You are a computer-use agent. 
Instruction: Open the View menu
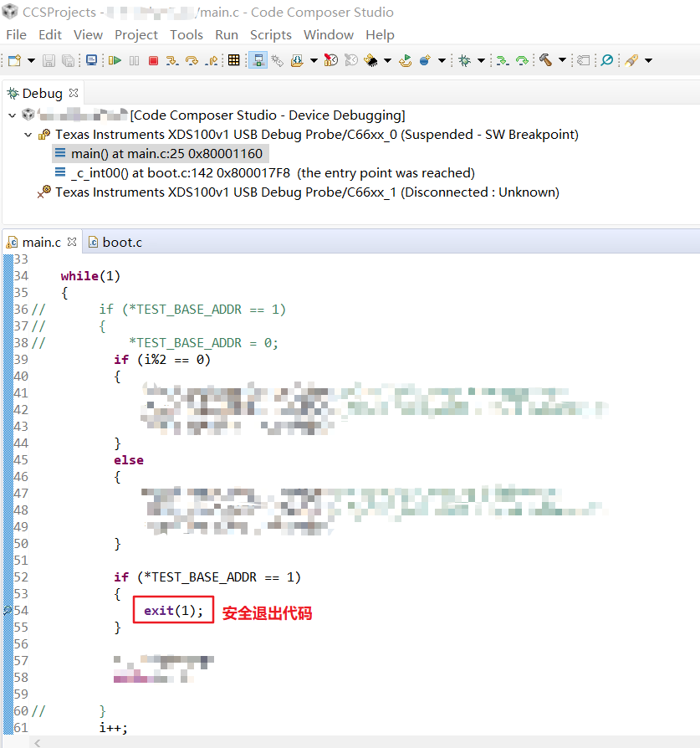pos(88,35)
